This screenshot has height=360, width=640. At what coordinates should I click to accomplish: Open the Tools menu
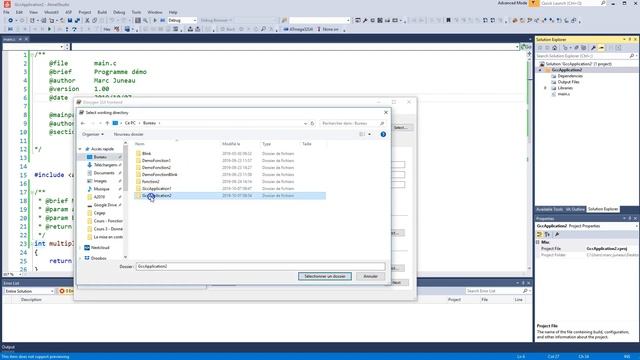point(136,12)
